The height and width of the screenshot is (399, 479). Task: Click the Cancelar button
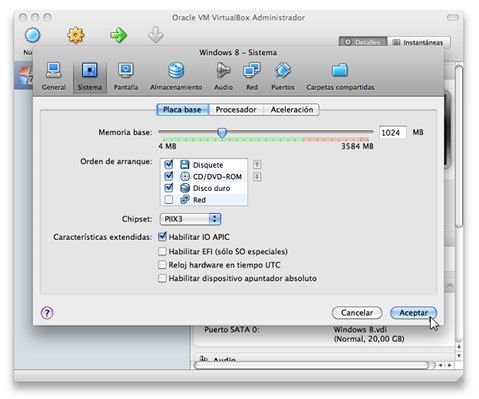click(357, 313)
